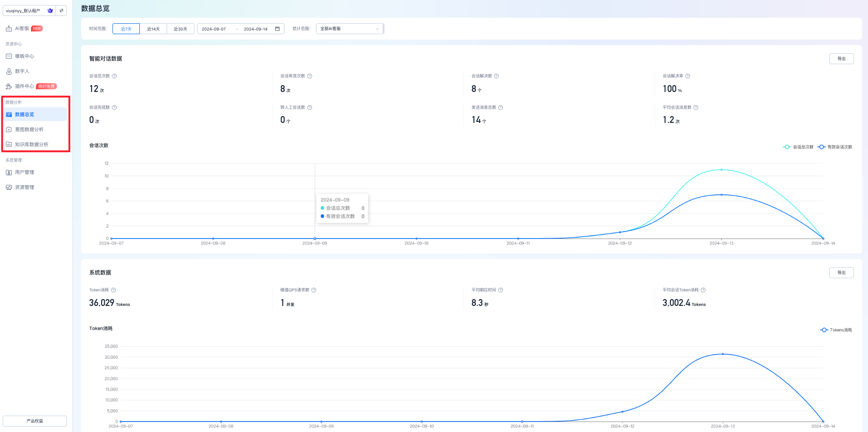Click the 100 % 会话解决率 value

point(672,89)
